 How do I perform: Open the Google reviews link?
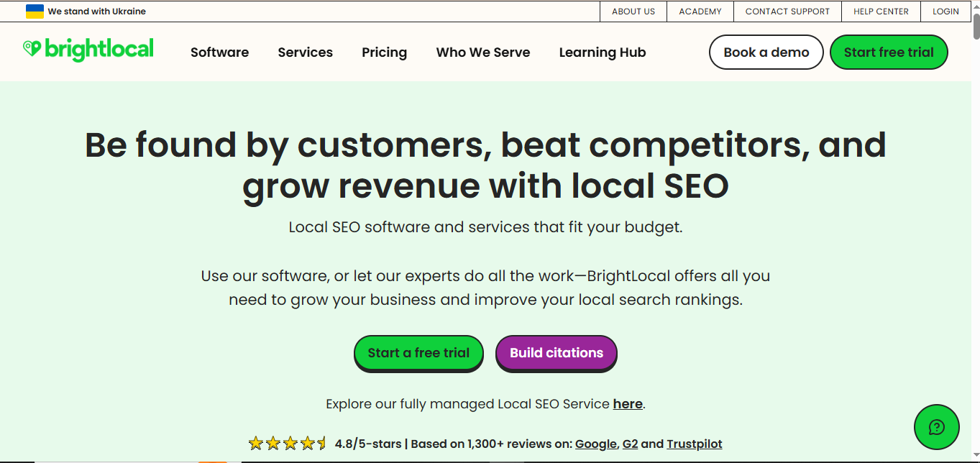coord(595,444)
